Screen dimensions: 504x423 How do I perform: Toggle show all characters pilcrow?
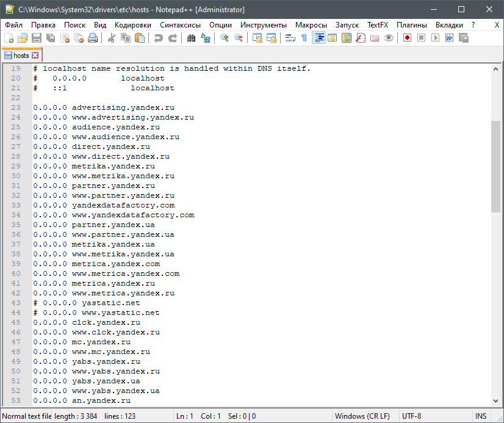[304, 38]
